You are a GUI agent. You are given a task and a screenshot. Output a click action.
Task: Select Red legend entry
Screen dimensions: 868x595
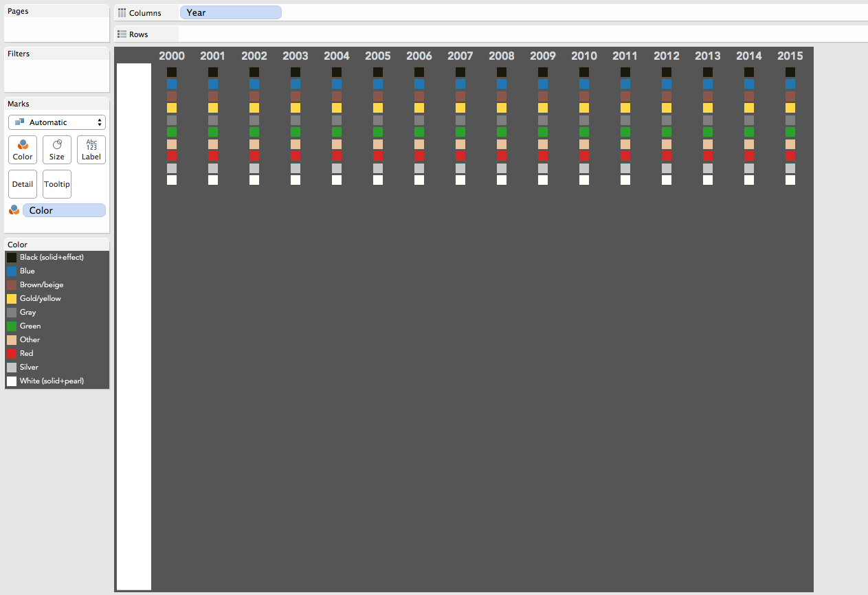[x=26, y=354]
